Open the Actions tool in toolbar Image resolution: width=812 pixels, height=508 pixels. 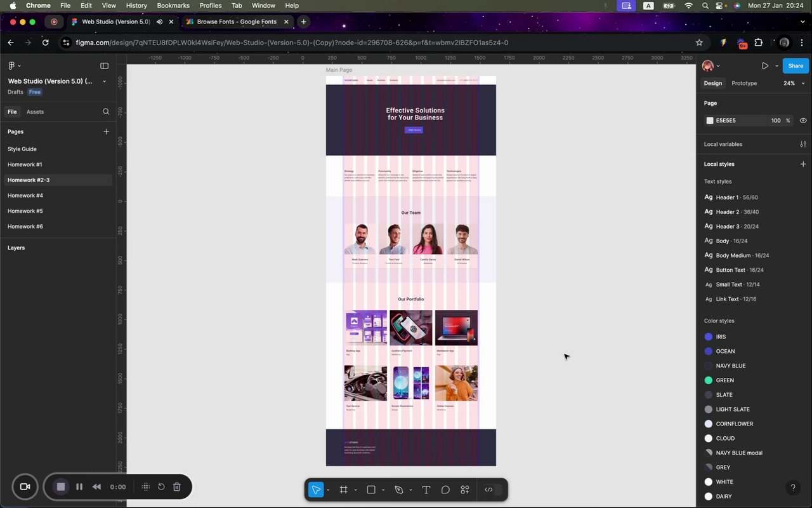coord(465,490)
